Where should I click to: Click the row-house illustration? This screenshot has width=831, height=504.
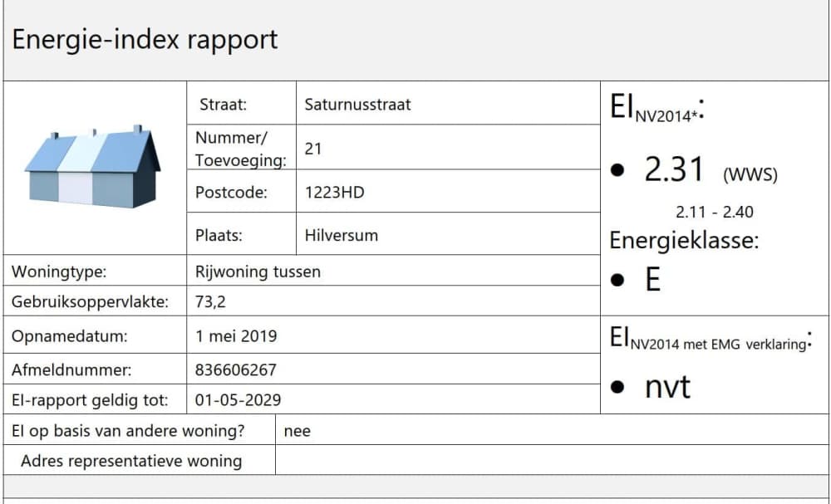[x=93, y=166]
